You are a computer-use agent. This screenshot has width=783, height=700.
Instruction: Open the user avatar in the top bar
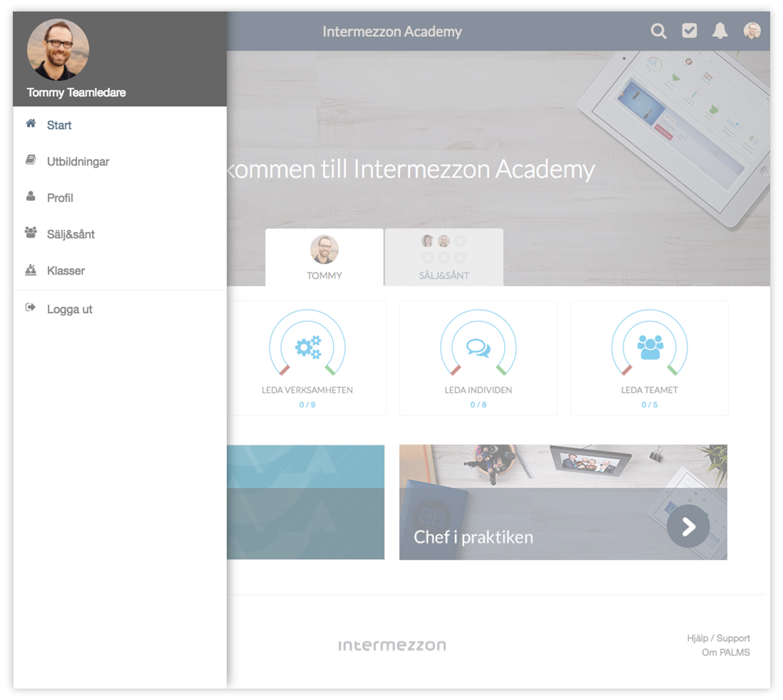point(752,31)
